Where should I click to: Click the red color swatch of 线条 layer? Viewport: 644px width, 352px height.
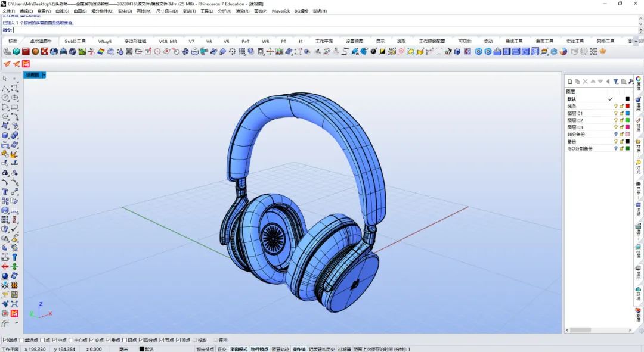(627, 106)
